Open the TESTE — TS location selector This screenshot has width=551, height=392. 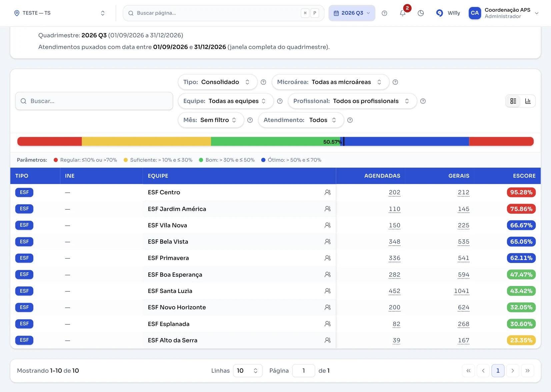pyautogui.click(x=59, y=13)
